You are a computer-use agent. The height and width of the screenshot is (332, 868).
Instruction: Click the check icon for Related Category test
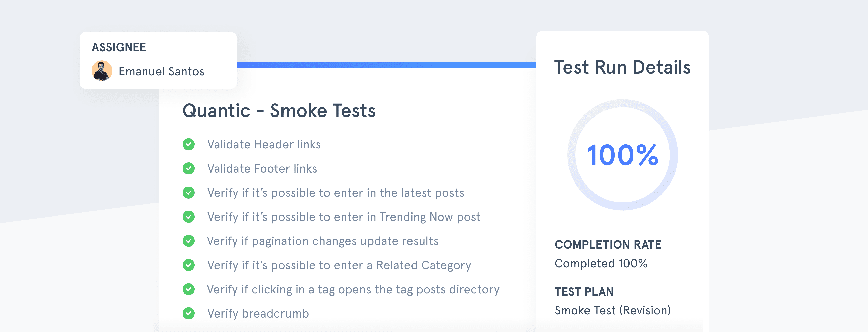click(x=189, y=265)
